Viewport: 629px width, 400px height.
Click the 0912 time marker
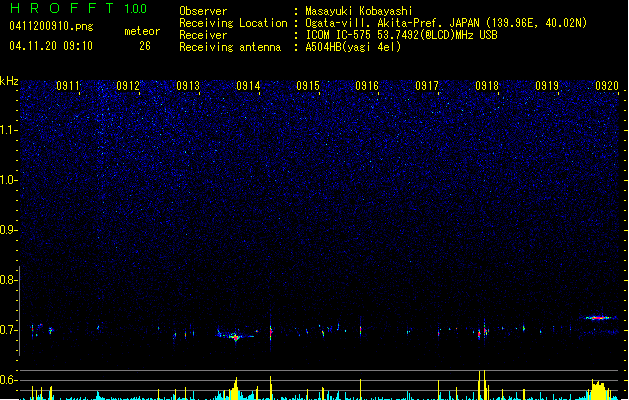(x=128, y=86)
